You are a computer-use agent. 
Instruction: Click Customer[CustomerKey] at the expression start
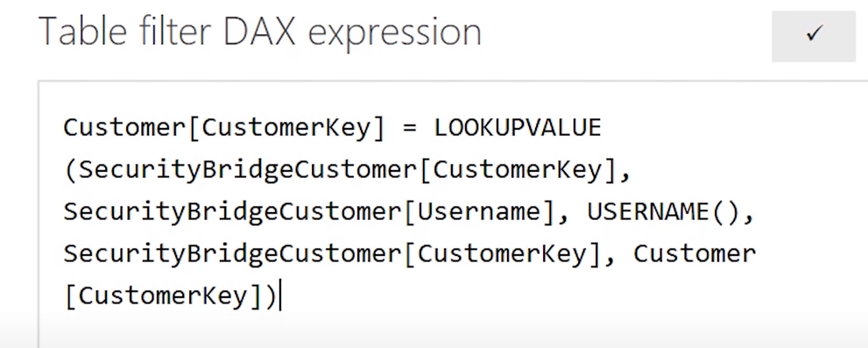click(223, 129)
